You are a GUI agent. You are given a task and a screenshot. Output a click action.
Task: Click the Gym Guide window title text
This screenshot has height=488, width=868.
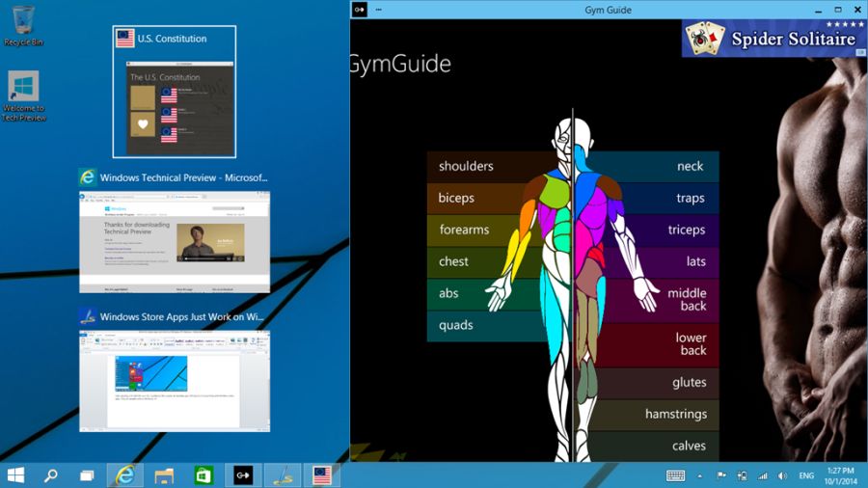coord(608,10)
